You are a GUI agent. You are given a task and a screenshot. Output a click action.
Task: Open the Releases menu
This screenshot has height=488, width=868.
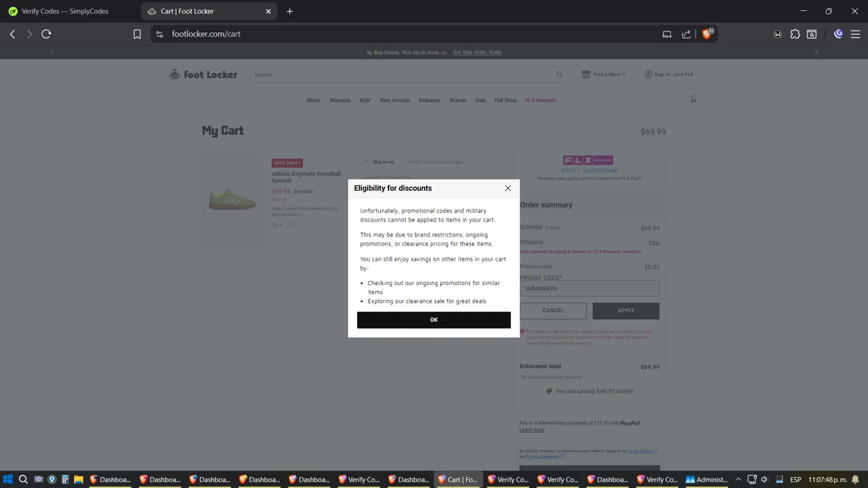pyautogui.click(x=429, y=101)
